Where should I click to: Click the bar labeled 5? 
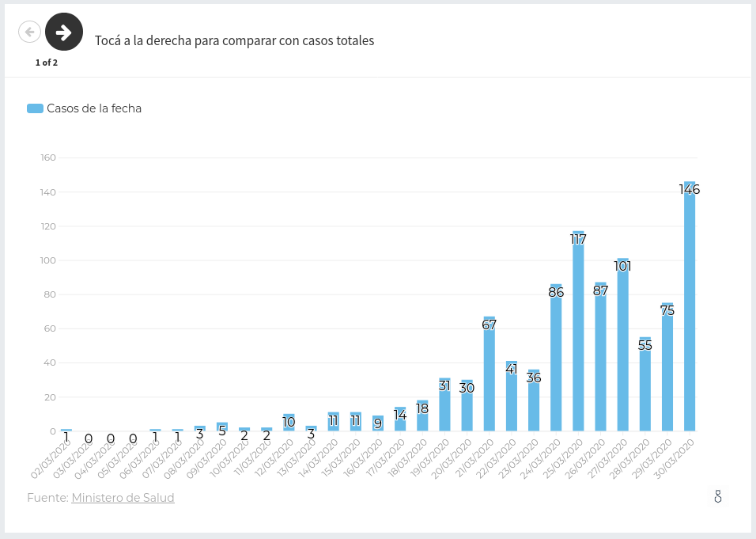pos(221,427)
